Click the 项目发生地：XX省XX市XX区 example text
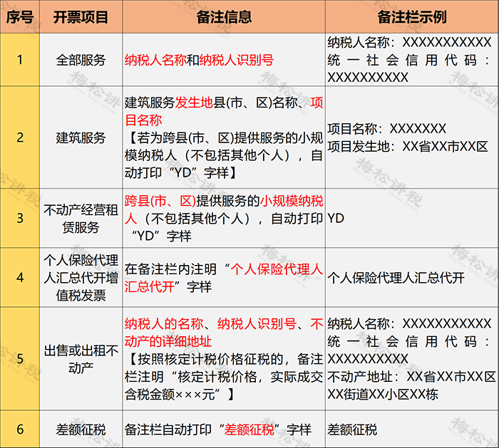 (x=407, y=147)
